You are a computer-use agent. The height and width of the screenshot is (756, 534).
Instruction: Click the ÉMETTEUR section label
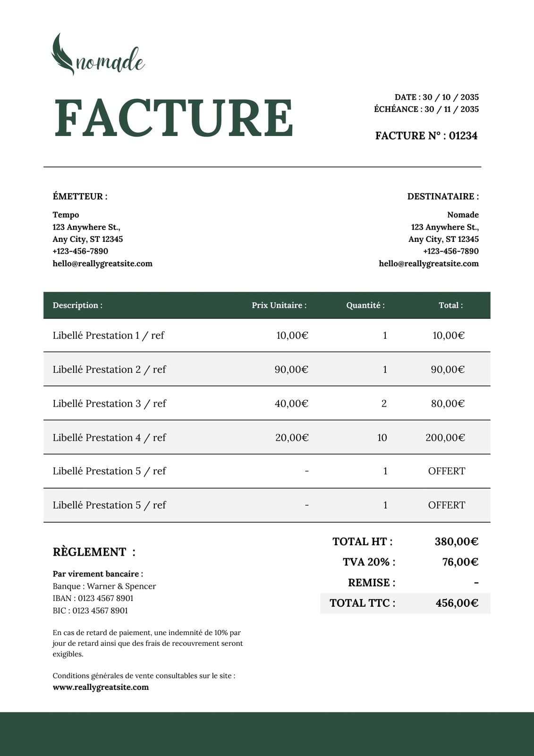(80, 197)
